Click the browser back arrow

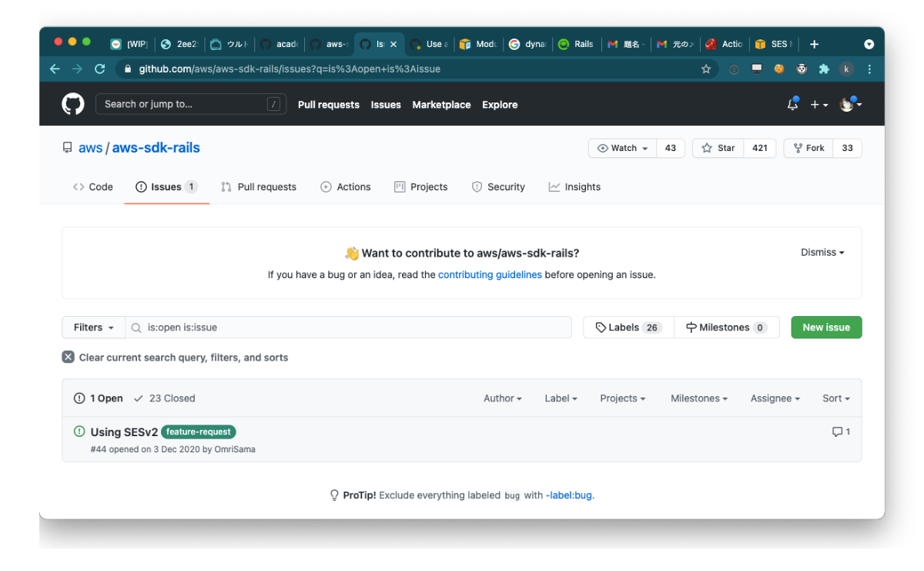[55, 69]
